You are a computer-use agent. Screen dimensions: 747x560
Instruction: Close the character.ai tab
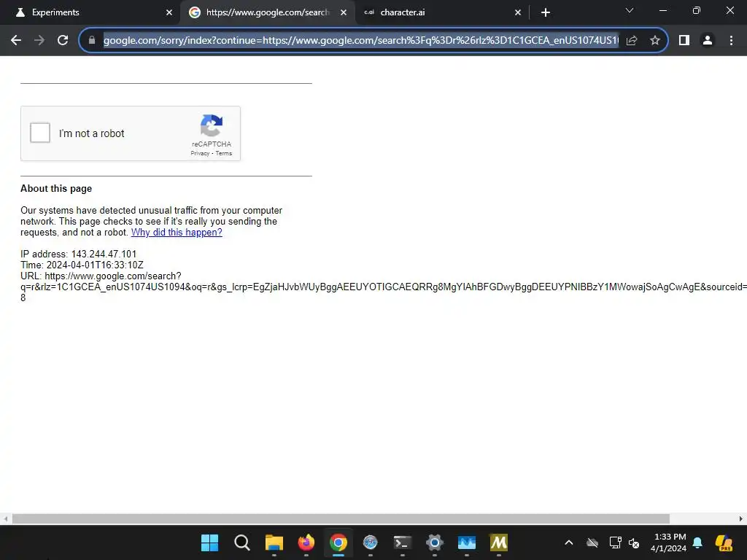coord(518,12)
